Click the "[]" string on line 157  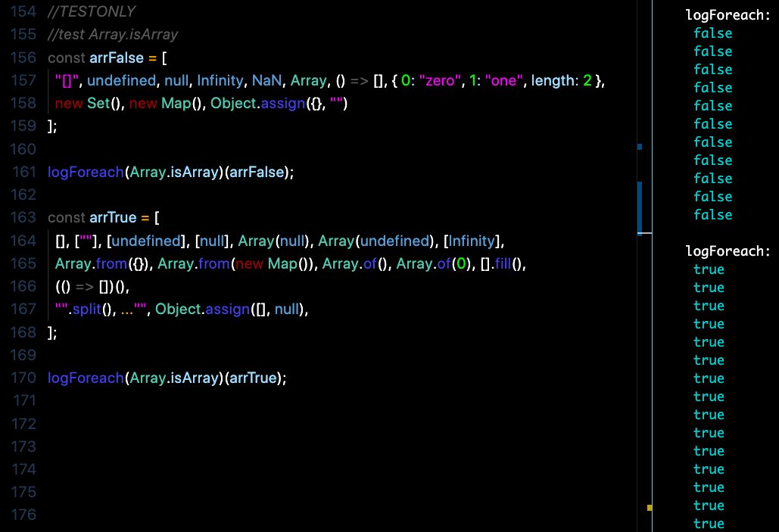click(67, 80)
